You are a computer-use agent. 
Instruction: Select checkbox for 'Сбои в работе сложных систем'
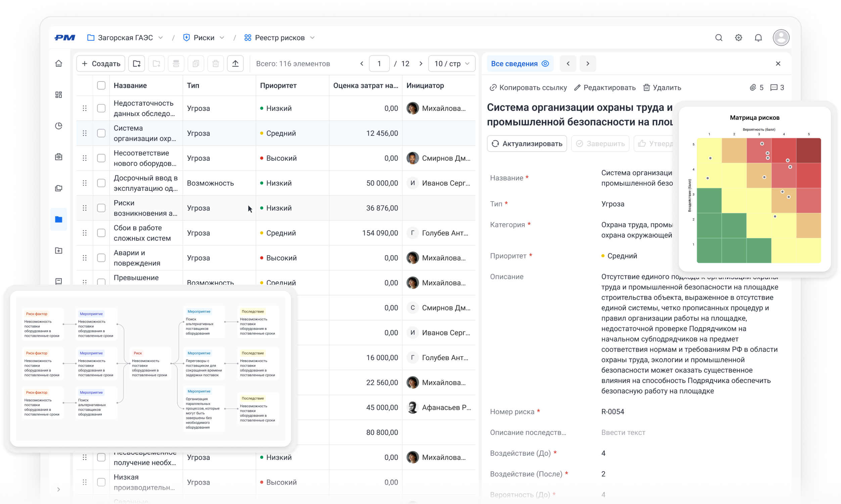101,233
